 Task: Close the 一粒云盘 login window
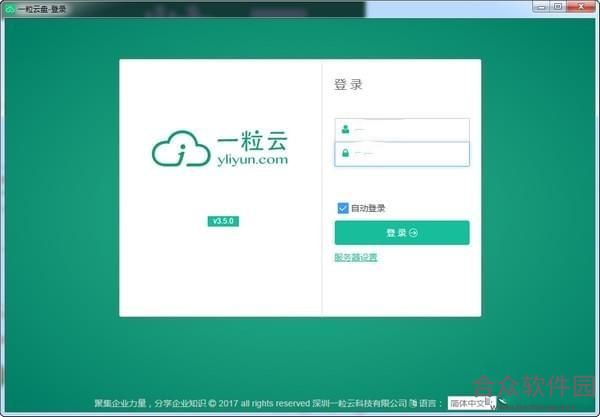coord(581,7)
